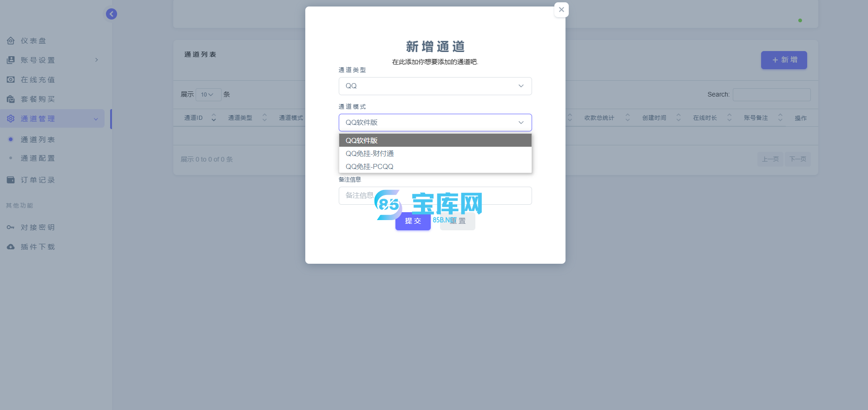Open the 通道模式 dropdown field

[x=435, y=123]
